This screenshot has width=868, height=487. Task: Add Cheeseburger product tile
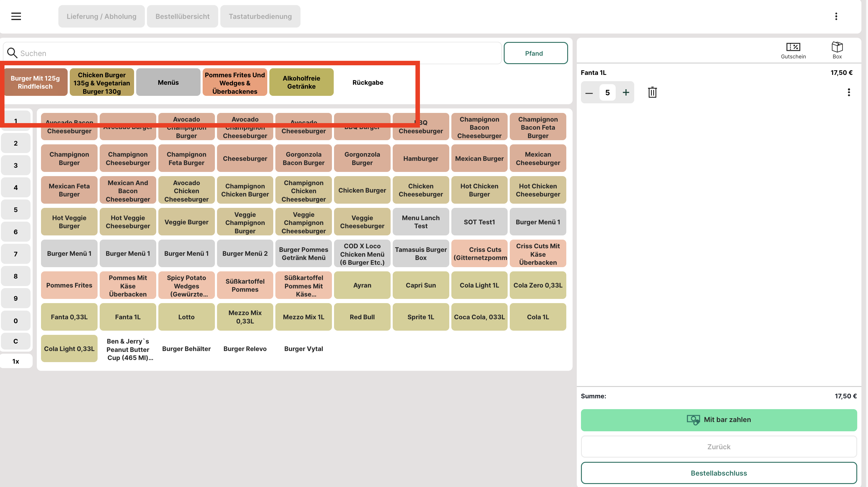(x=245, y=158)
